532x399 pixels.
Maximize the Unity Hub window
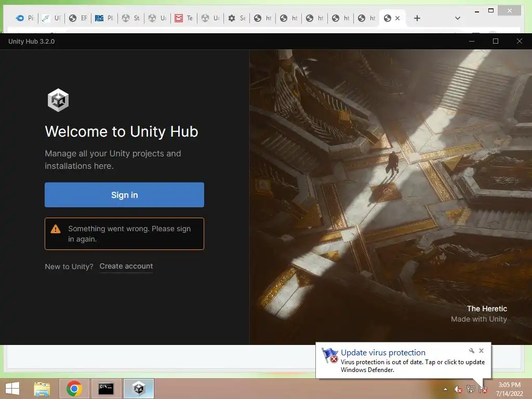pos(495,41)
